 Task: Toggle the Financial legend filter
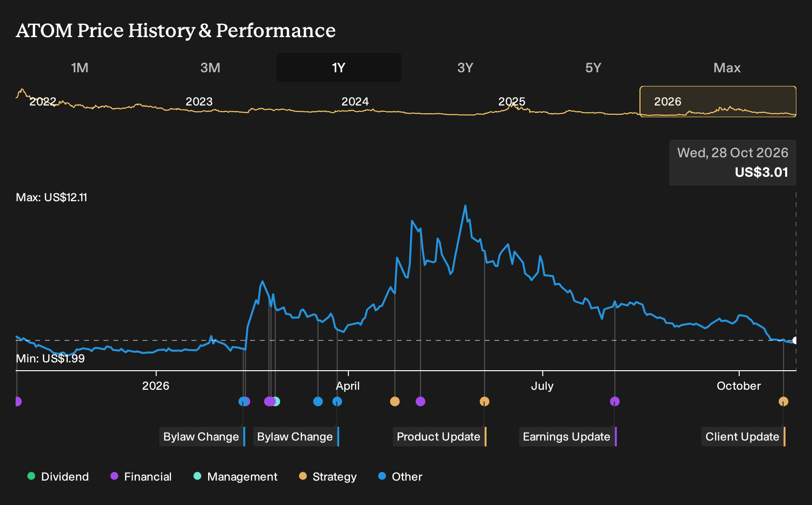point(141,477)
